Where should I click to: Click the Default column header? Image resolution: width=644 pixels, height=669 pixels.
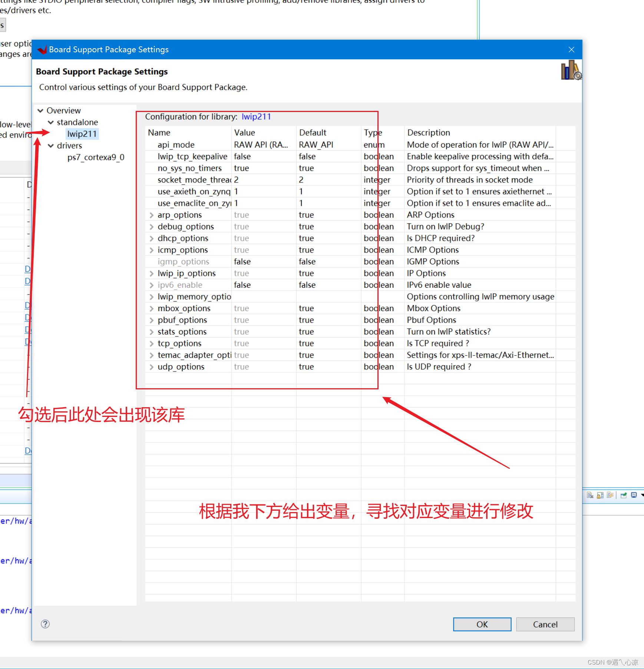[329, 133]
